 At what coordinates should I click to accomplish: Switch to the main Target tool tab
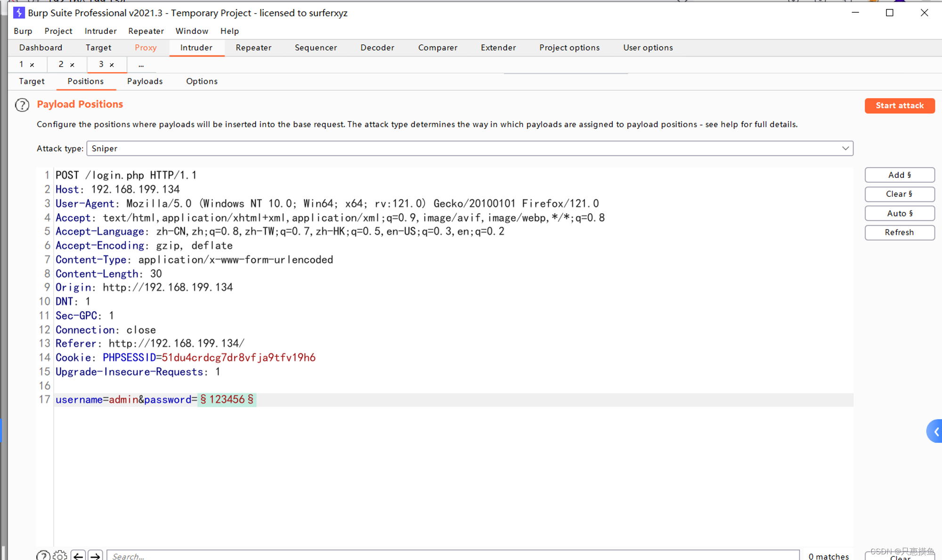98,48
